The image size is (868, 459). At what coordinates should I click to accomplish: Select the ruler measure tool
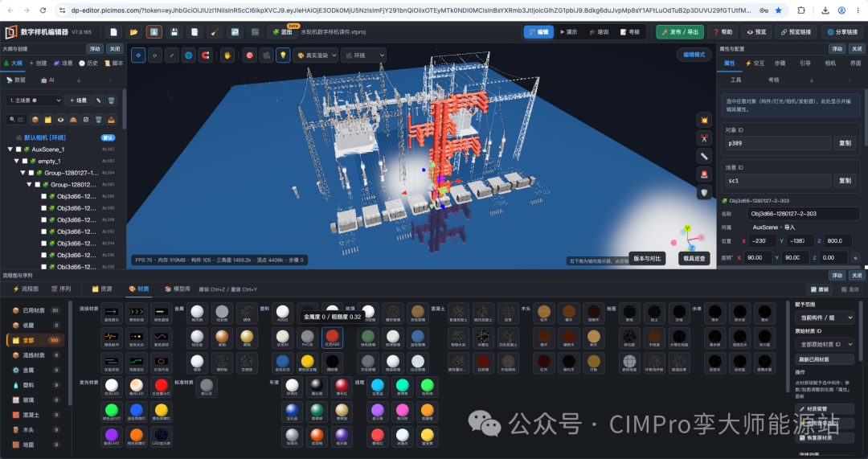tap(704, 156)
